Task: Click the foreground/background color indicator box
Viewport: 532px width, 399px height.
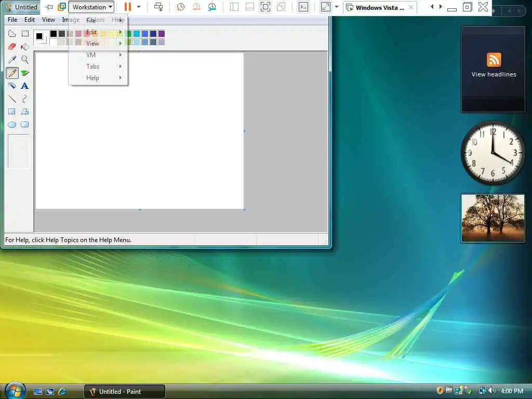Action: coord(41,37)
